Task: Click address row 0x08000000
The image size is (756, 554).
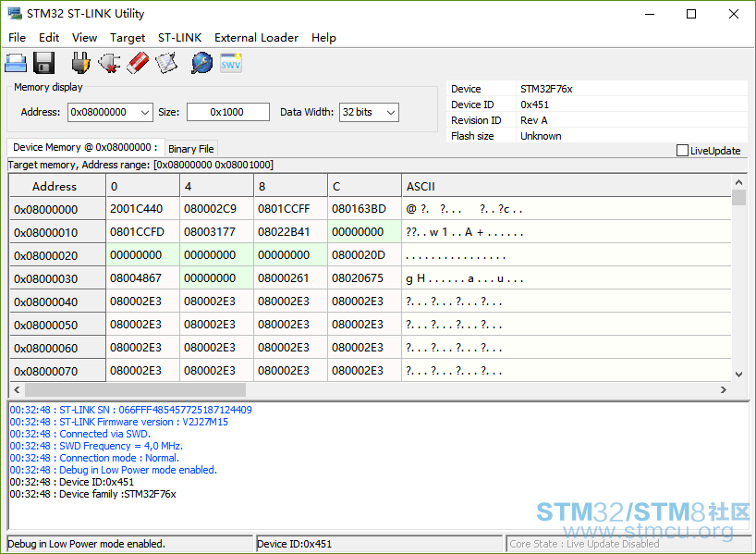Action: 57,209
